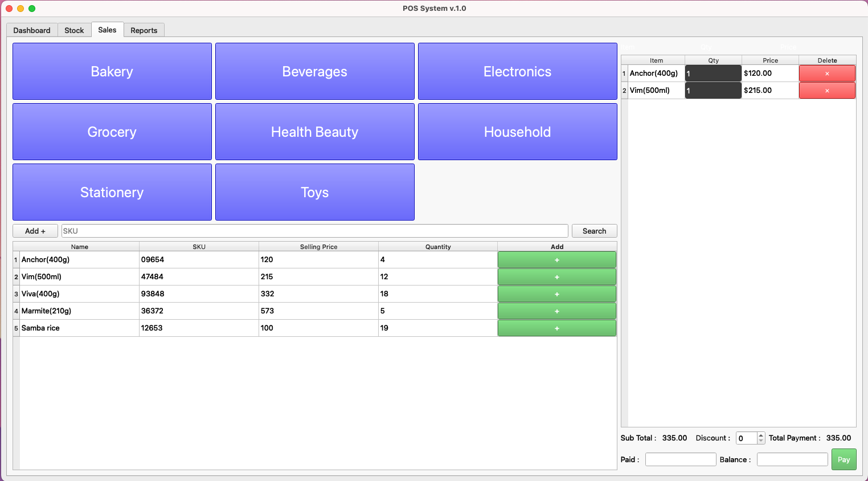Select the Anchor(400g) name cell in products table
The height and width of the screenshot is (481, 868).
(x=80, y=259)
